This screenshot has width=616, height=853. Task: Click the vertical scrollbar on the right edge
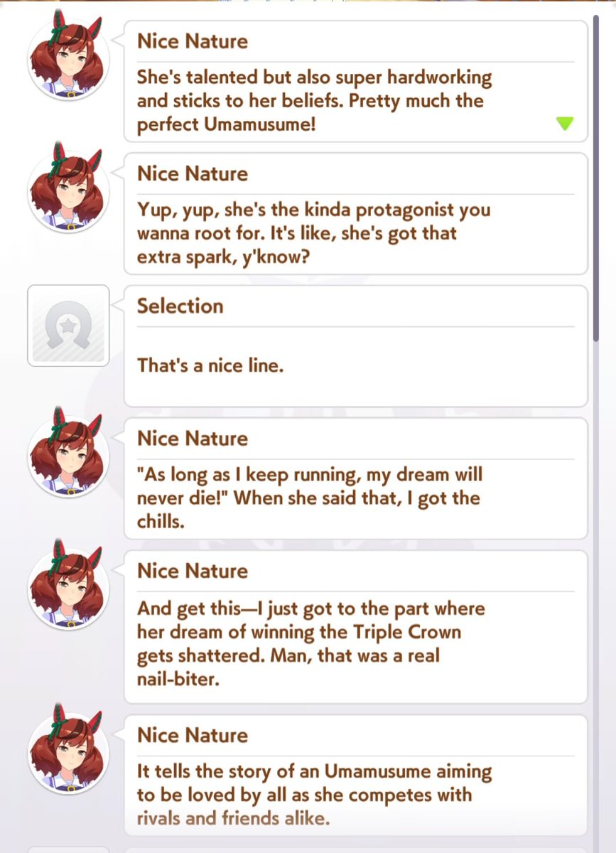tap(597, 178)
